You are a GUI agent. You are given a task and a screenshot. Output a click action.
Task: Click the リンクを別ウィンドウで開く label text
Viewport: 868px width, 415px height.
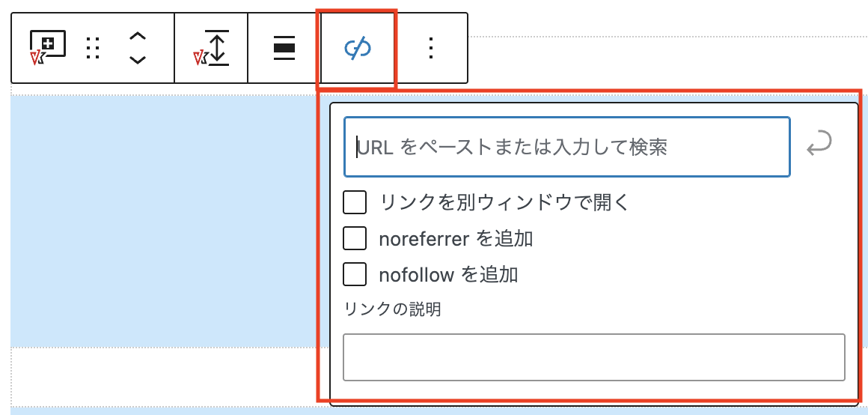click(505, 202)
